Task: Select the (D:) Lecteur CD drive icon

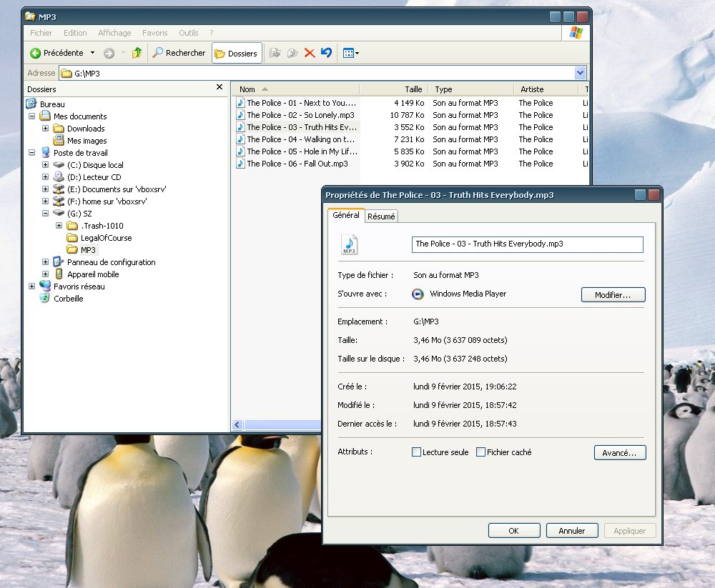Action: (x=59, y=177)
